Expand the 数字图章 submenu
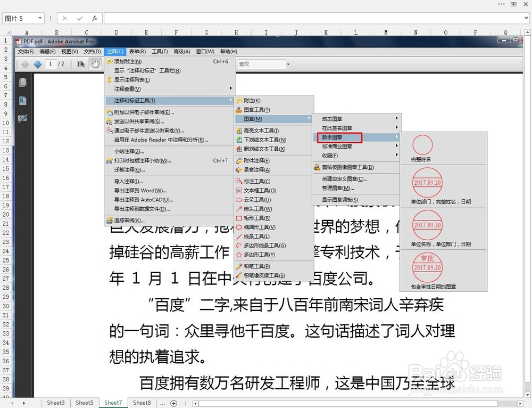Viewport: 532px width, 408px height. tap(356, 137)
